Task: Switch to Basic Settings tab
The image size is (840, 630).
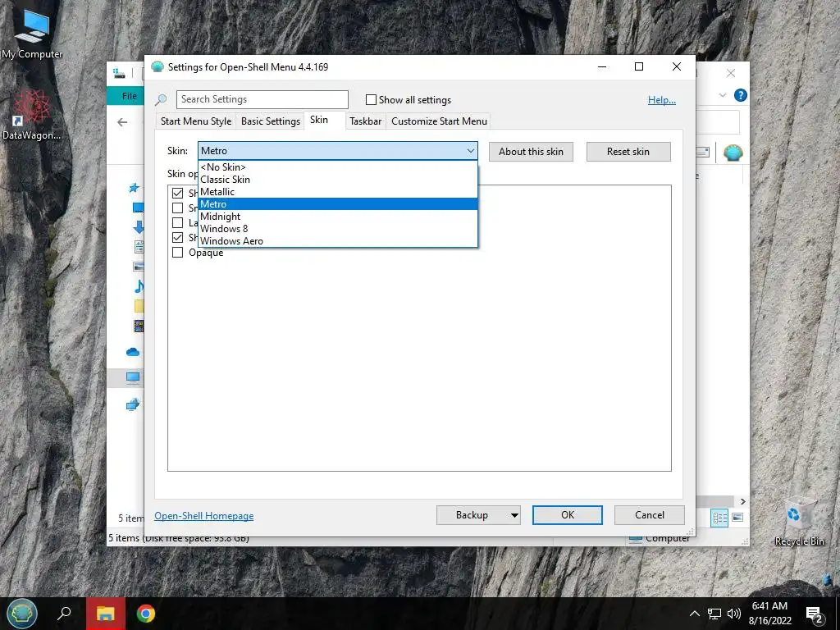Action: click(x=271, y=121)
